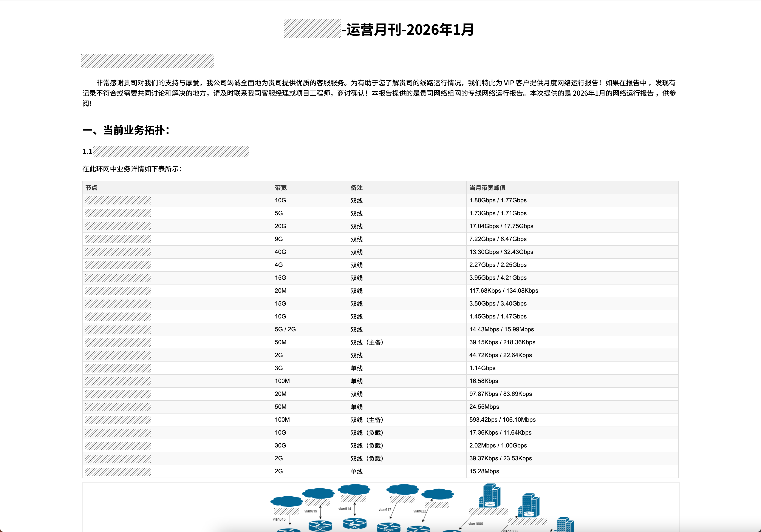Image resolution: width=761 pixels, height=532 pixels.
Task: Click the 带宽 column header
Action: pos(280,188)
